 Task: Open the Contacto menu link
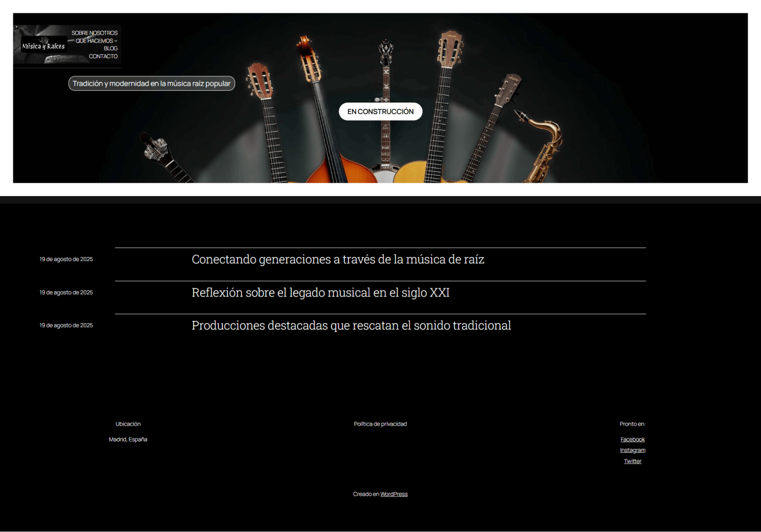coord(103,56)
